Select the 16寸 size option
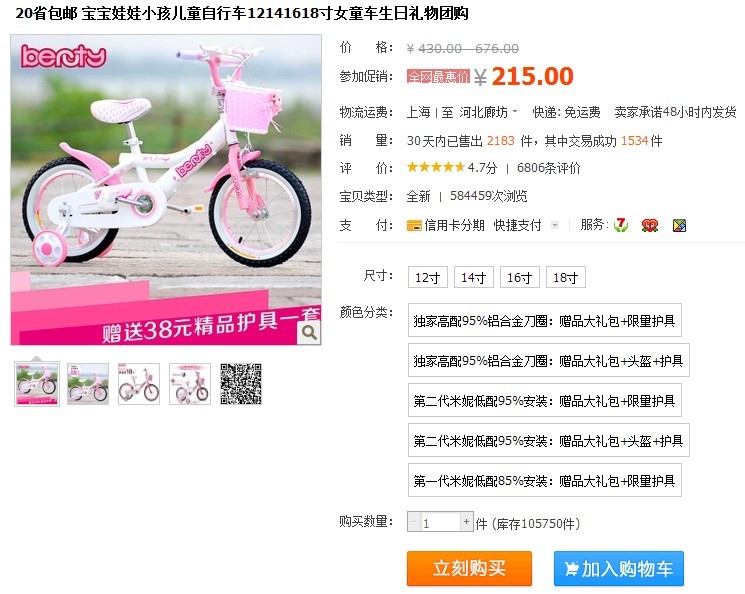 point(519,278)
